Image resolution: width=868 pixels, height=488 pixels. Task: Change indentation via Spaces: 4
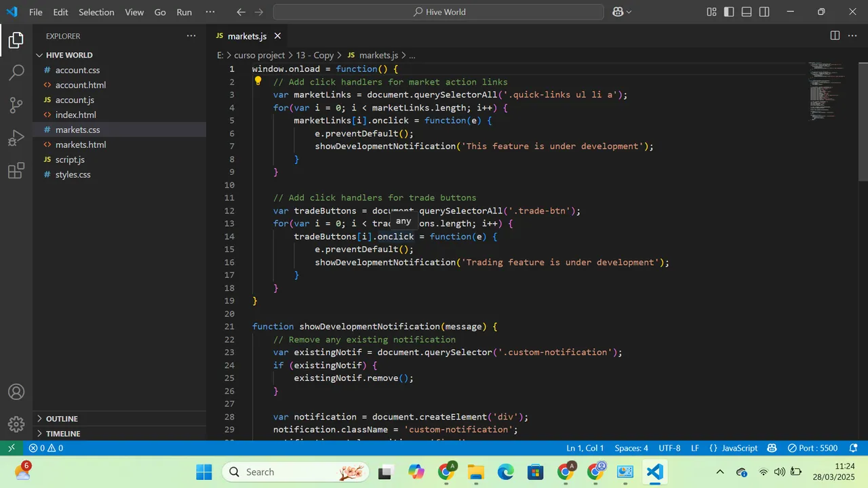631,448
